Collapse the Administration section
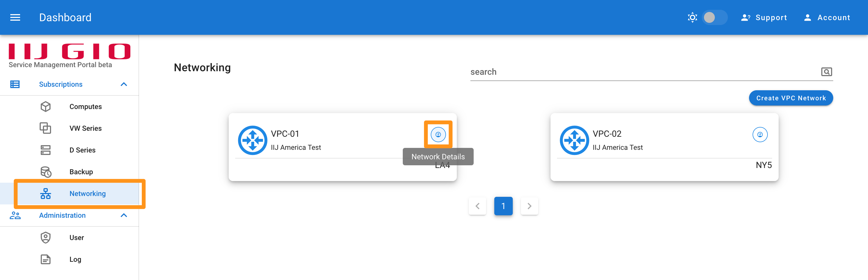 (x=124, y=215)
